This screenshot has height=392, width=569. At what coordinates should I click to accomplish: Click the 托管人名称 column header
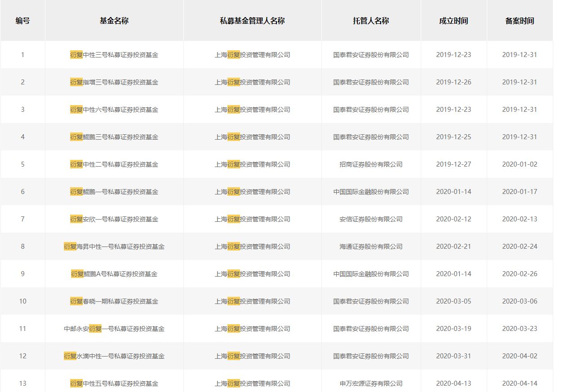[x=371, y=21]
